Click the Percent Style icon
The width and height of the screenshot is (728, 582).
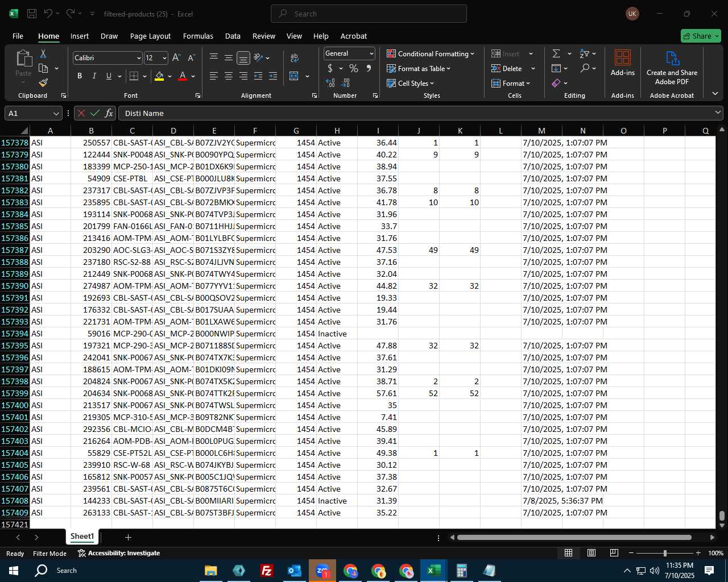point(354,69)
